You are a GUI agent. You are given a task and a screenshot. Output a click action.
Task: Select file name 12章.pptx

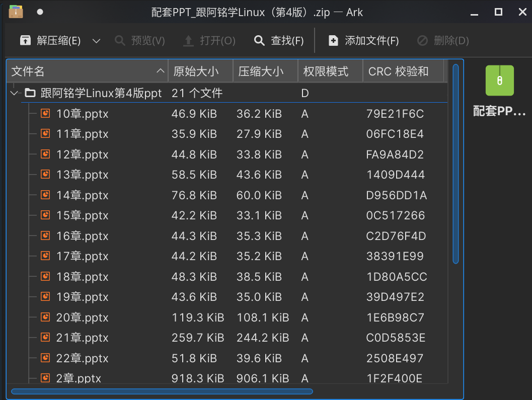pos(82,154)
